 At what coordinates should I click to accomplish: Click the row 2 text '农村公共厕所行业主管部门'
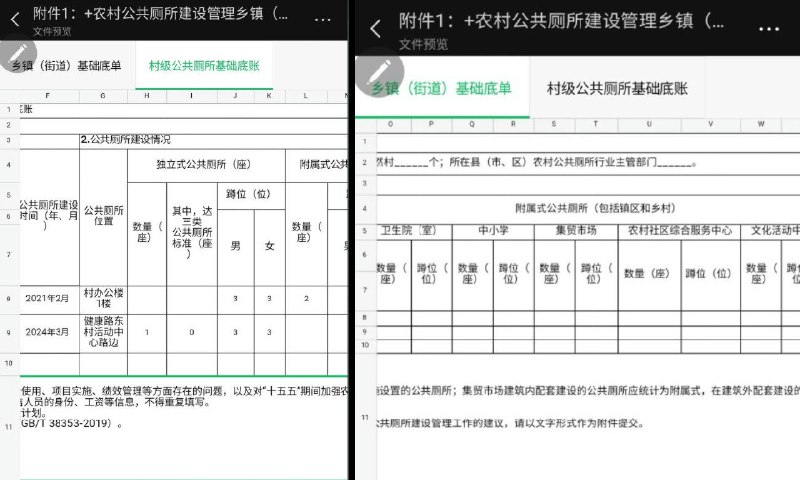[x=595, y=162]
